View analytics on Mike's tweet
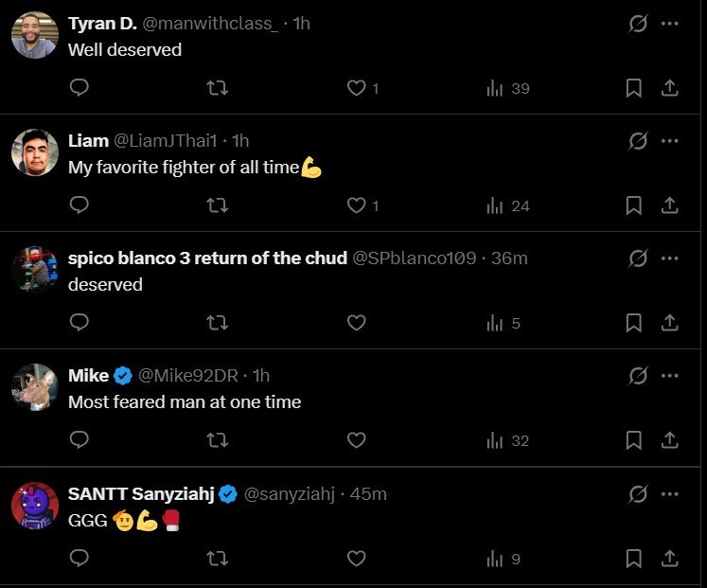 coord(506,440)
